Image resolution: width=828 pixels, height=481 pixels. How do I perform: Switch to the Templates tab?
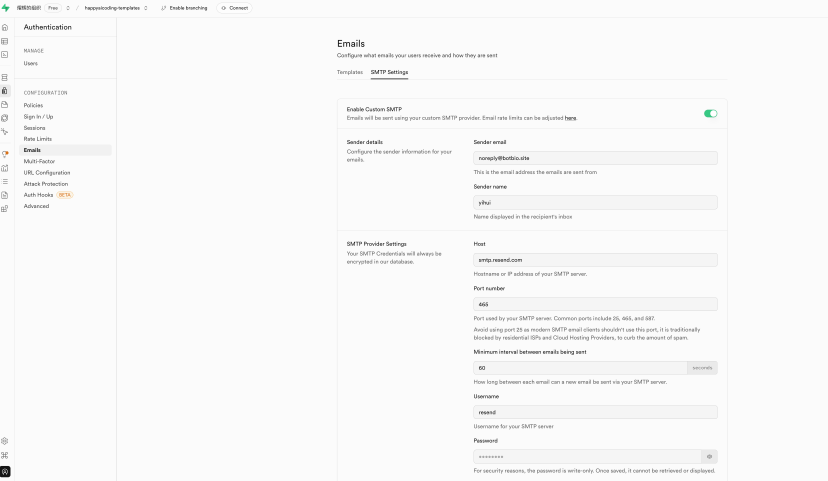(350, 72)
